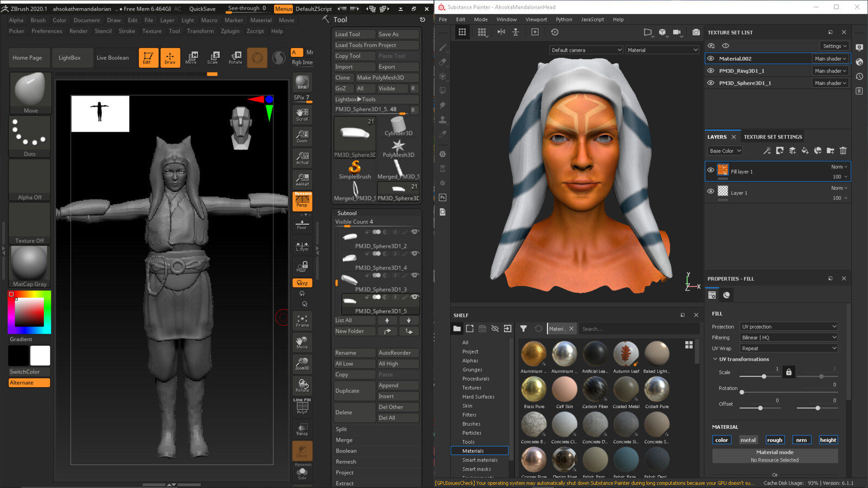Open the Filtering Bilinear HQ dropdown
Image resolution: width=868 pixels, height=488 pixels.
(x=789, y=337)
